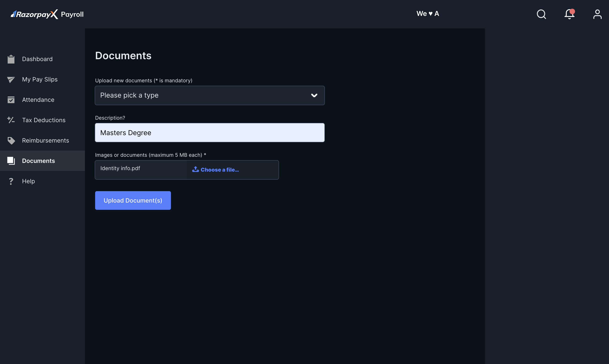Click the search magnifier icon
Image resolution: width=609 pixels, height=364 pixels.
pos(541,14)
